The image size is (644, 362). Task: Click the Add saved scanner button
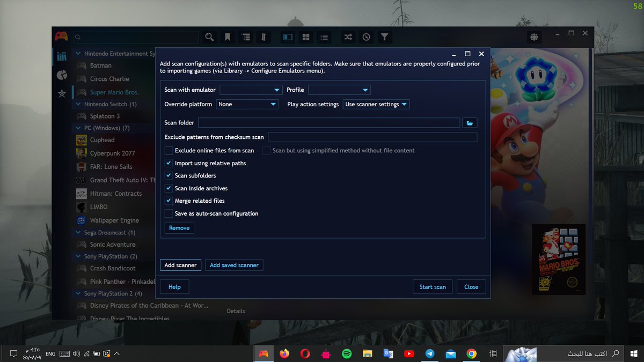(234, 265)
